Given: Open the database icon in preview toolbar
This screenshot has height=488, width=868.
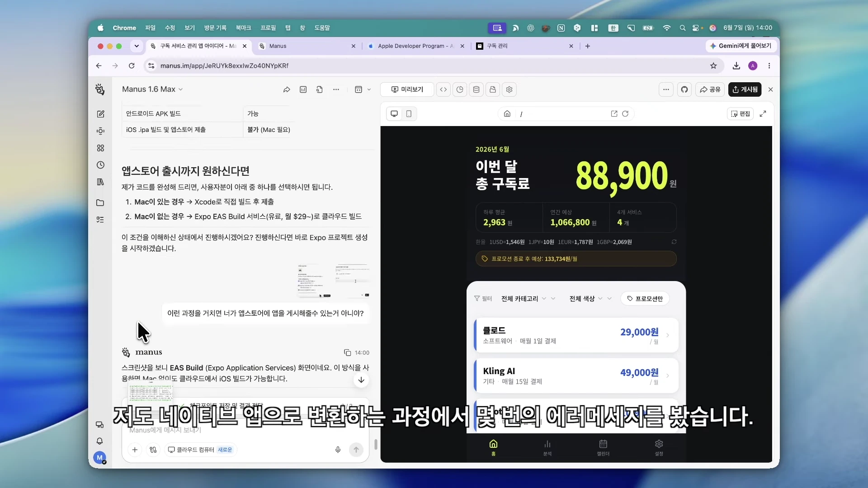Looking at the screenshot, I should point(476,89).
